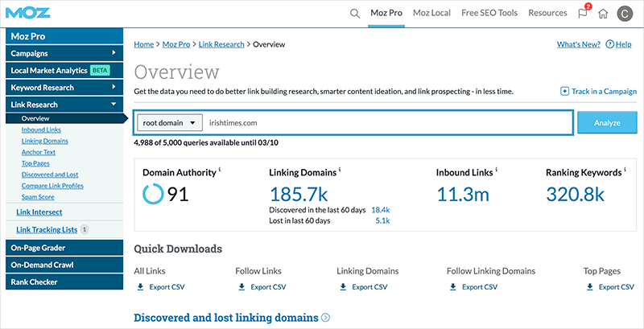Click the Domain Authority ring gauge
The image size is (644, 329).
click(x=153, y=194)
